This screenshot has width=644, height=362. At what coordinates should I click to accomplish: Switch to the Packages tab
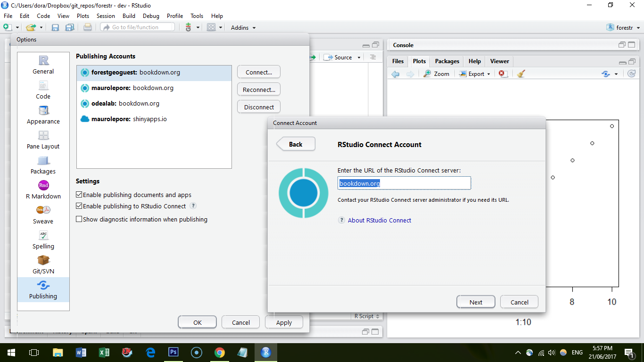tap(447, 61)
